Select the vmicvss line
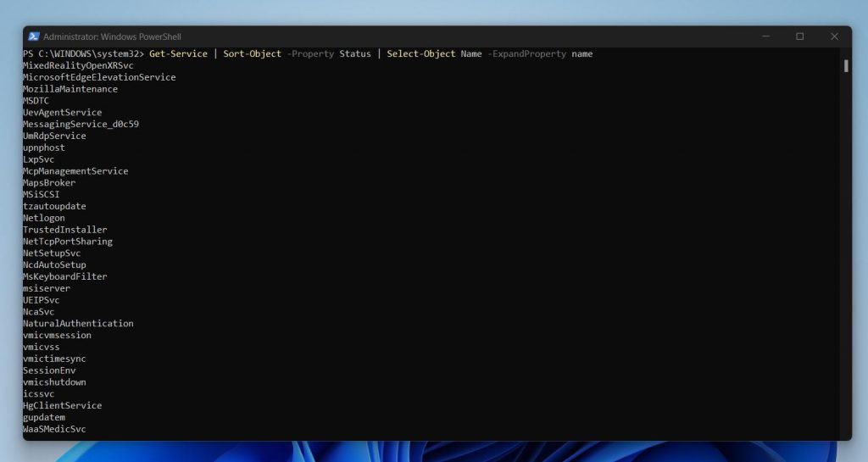868x462 pixels. (x=41, y=347)
